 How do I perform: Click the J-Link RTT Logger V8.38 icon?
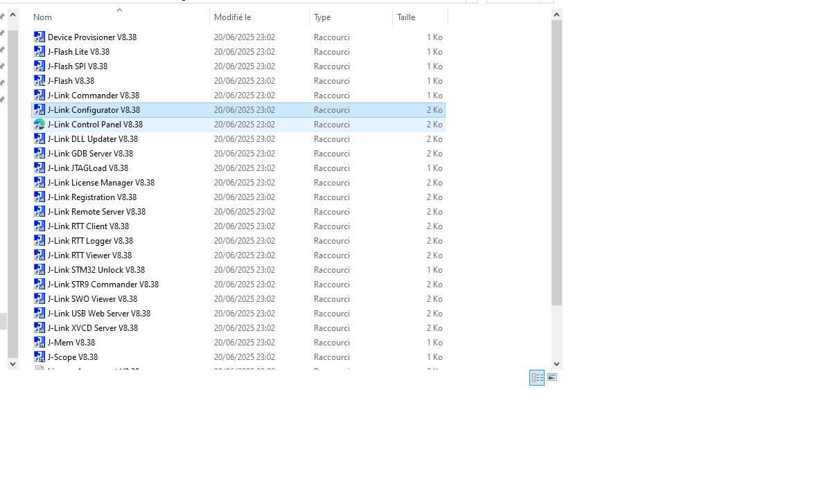(x=39, y=241)
